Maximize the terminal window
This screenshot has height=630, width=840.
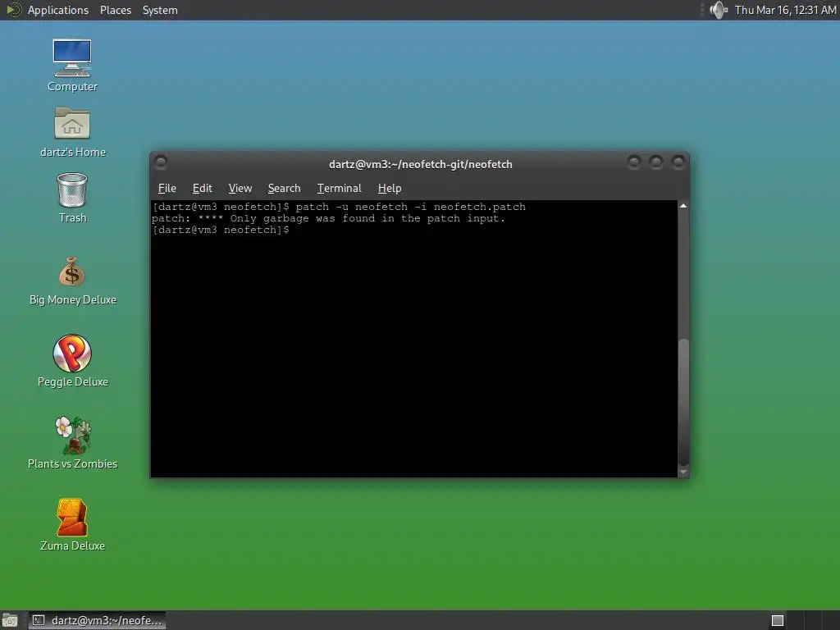pos(655,162)
